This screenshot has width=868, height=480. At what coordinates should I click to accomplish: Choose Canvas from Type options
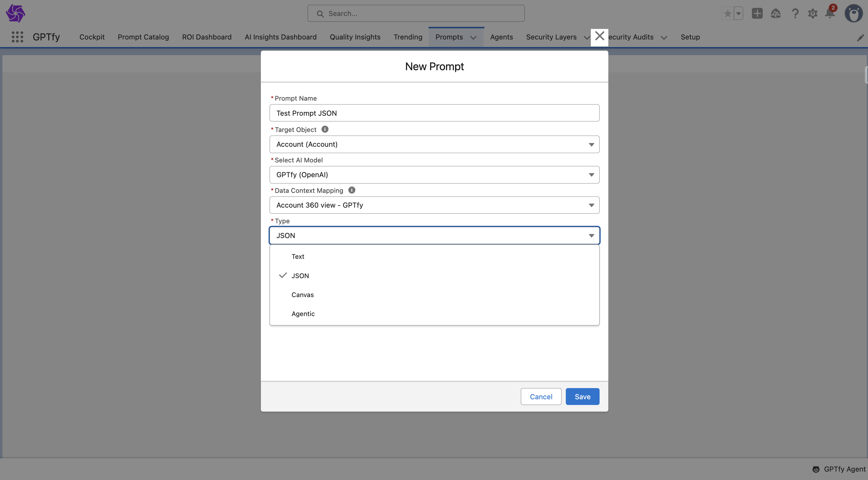coord(302,295)
